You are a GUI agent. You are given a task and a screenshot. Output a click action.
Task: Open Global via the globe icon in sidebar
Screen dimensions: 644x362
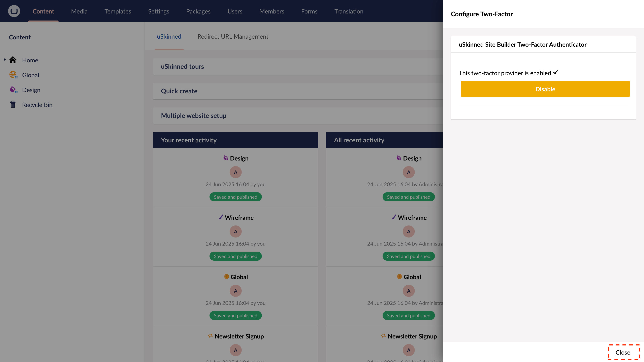click(13, 75)
